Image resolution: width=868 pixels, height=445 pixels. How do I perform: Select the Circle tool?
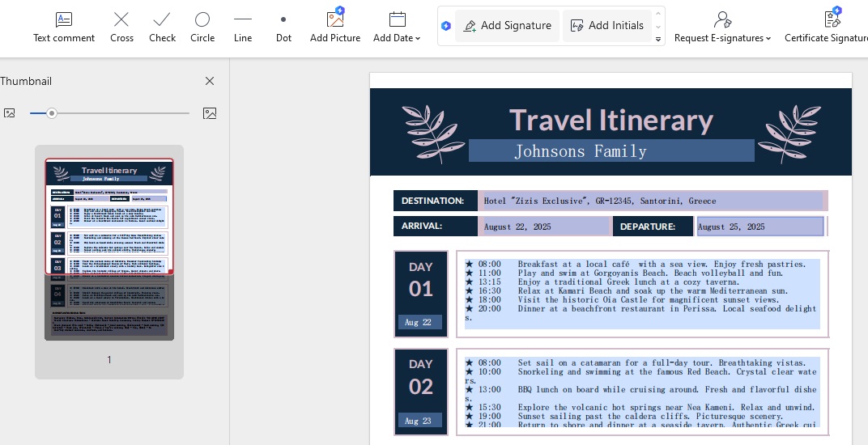click(x=202, y=28)
